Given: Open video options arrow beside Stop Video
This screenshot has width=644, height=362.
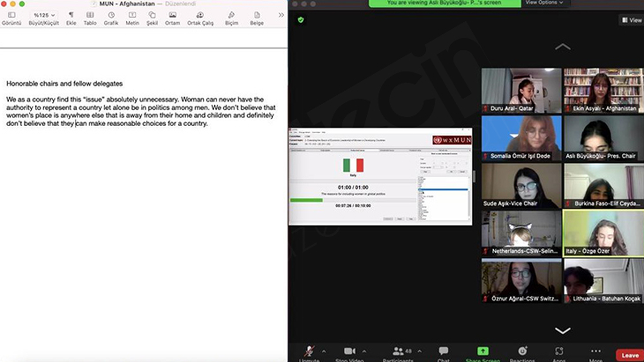Looking at the screenshot, I should tap(364, 351).
